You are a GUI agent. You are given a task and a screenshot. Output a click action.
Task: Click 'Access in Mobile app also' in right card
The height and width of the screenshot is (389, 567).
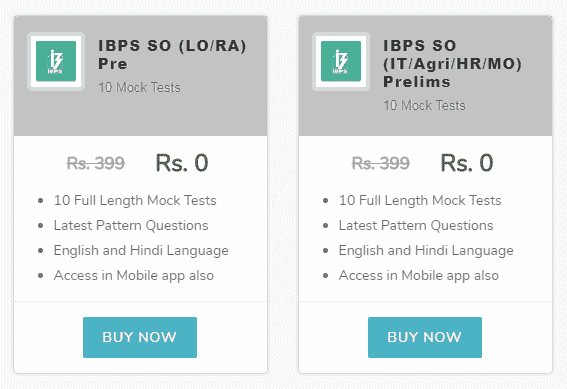pos(419,275)
